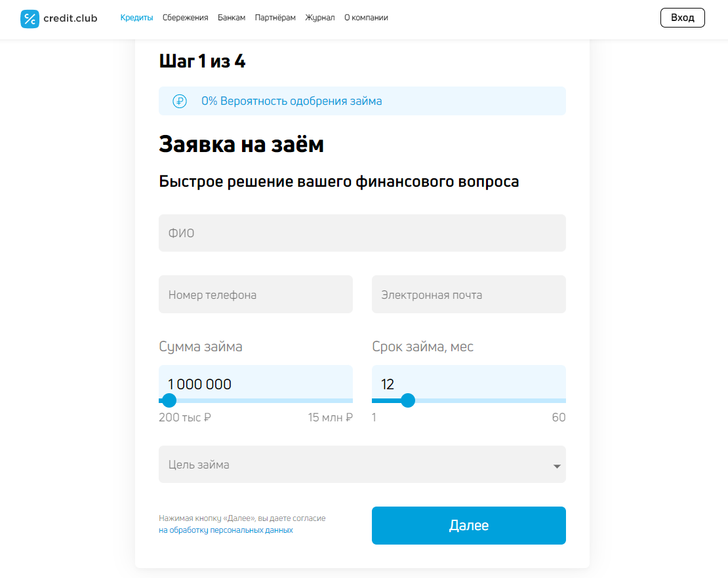
Task: Focus the Электронная почта field
Action: (x=469, y=294)
